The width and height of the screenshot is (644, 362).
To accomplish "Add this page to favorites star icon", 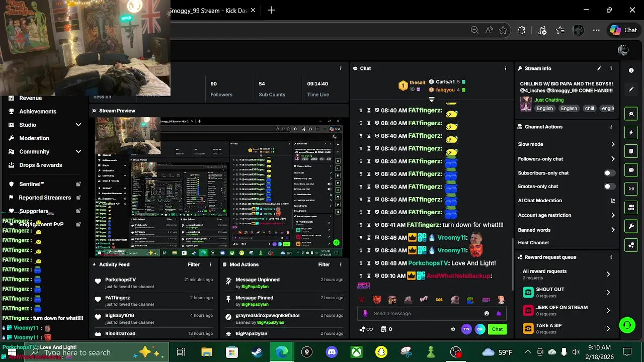I will 503,30.
